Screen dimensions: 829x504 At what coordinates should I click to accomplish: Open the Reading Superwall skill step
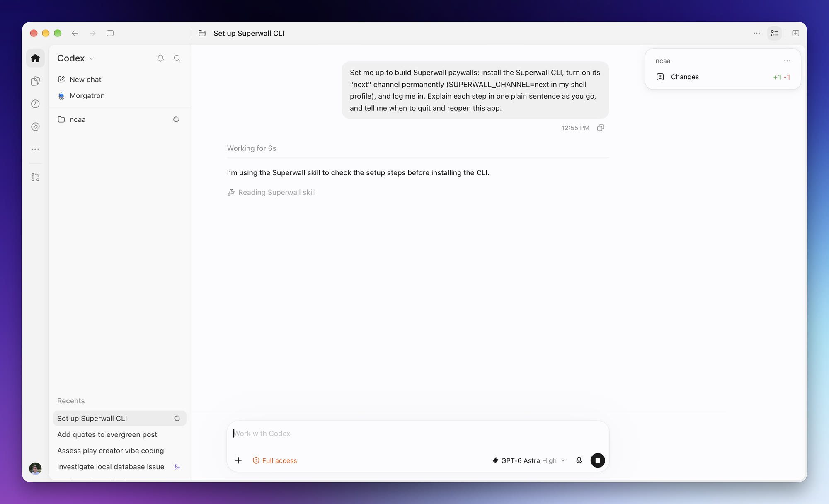(271, 192)
